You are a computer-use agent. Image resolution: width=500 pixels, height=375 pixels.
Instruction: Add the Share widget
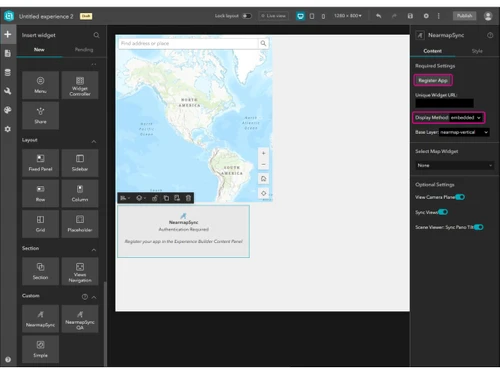click(40, 115)
